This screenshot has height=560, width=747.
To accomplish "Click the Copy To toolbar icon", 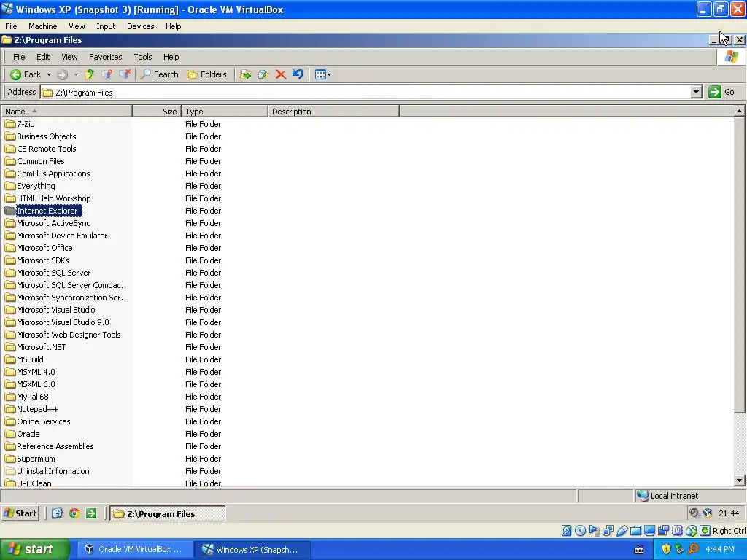I will tap(263, 74).
